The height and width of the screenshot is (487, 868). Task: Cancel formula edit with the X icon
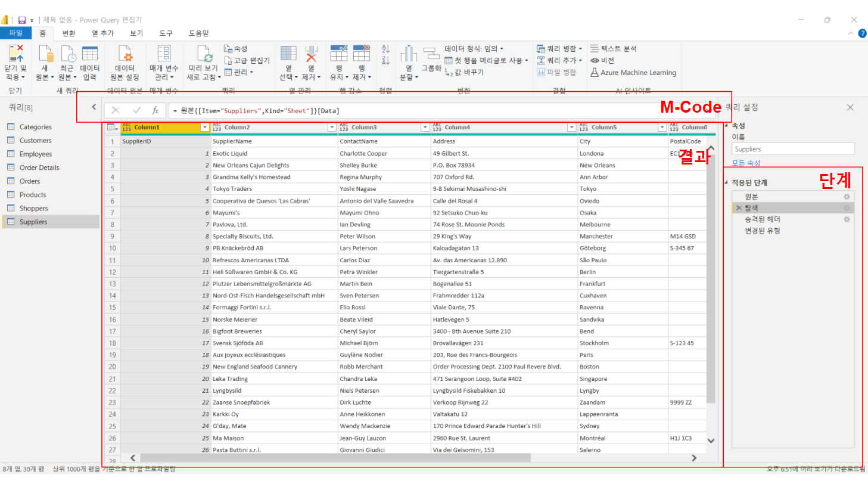[x=116, y=110]
